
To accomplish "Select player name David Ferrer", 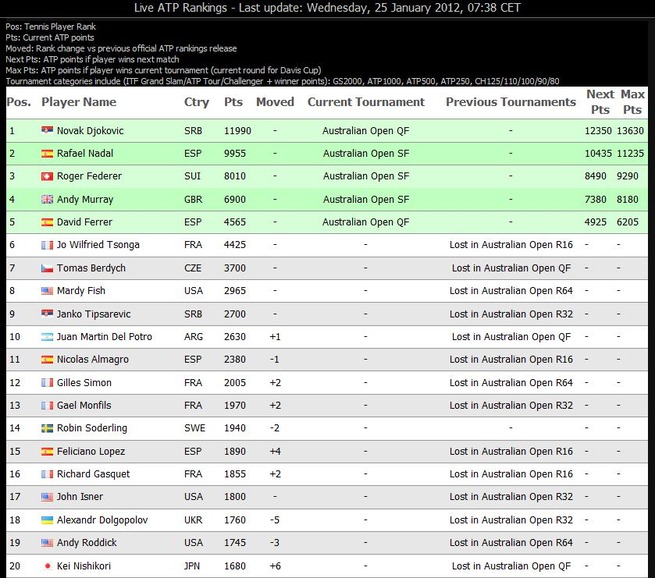I will (84, 222).
